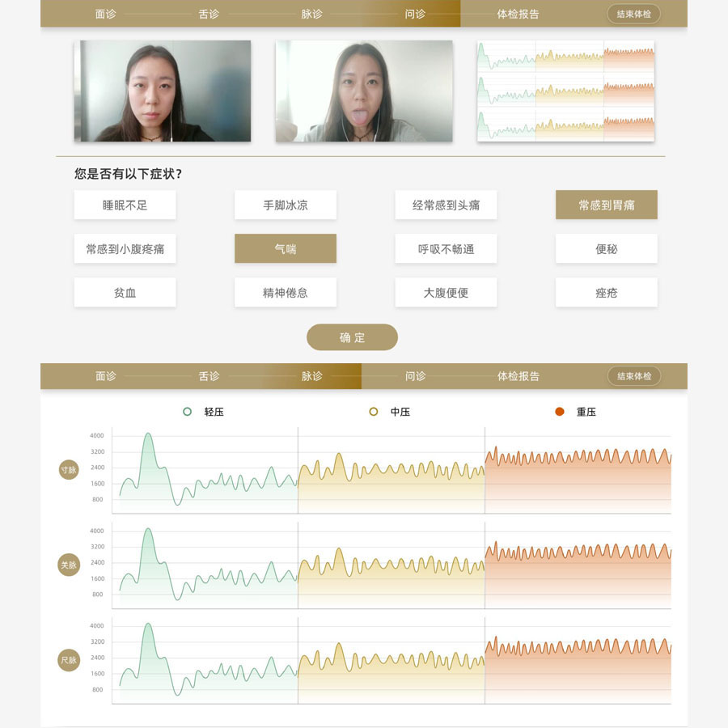The height and width of the screenshot is (728, 728).
Task: Select symptom 精神倦怠
Action: pos(286,293)
